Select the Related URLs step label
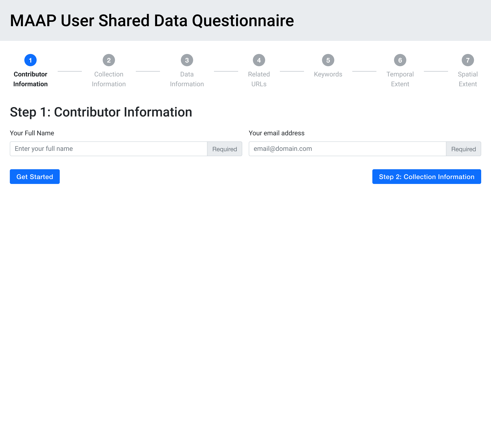Screen dimensions: 491x448 [x=259, y=79]
